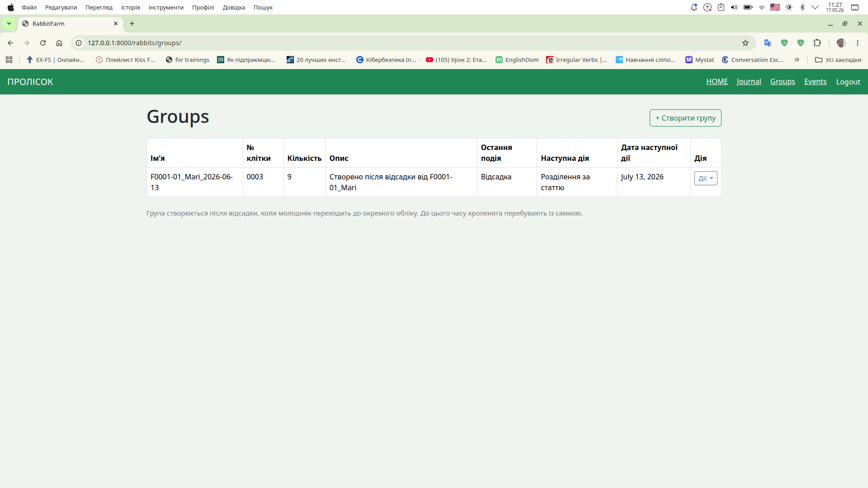Expand the Дії dropdown for F0001-01_Mari row

coord(706,178)
